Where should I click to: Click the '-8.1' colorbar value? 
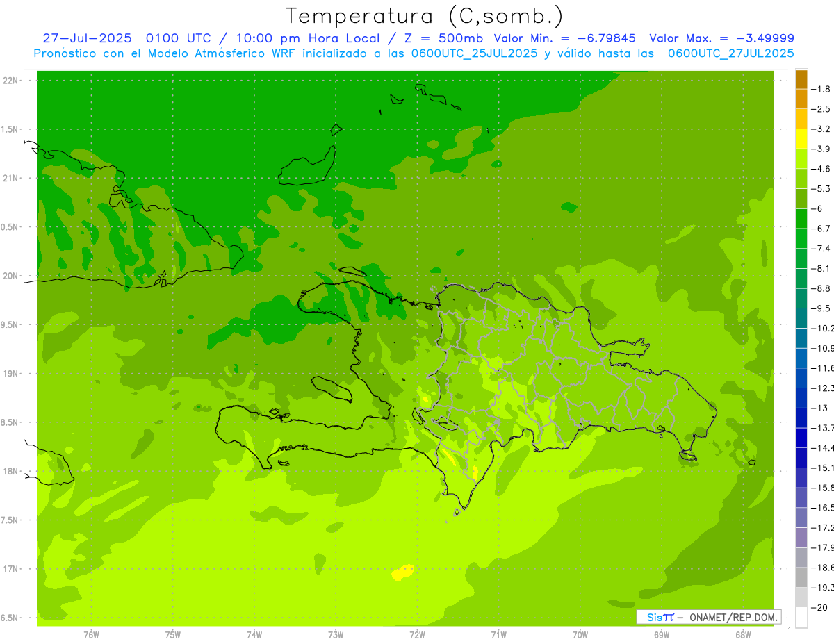click(821, 268)
